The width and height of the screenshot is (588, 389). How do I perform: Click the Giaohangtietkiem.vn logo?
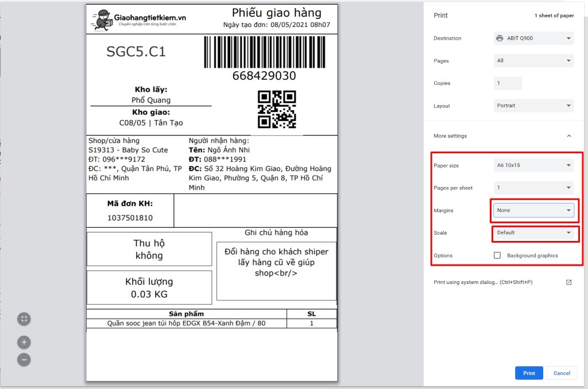pyautogui.click(x=139, y=20)
